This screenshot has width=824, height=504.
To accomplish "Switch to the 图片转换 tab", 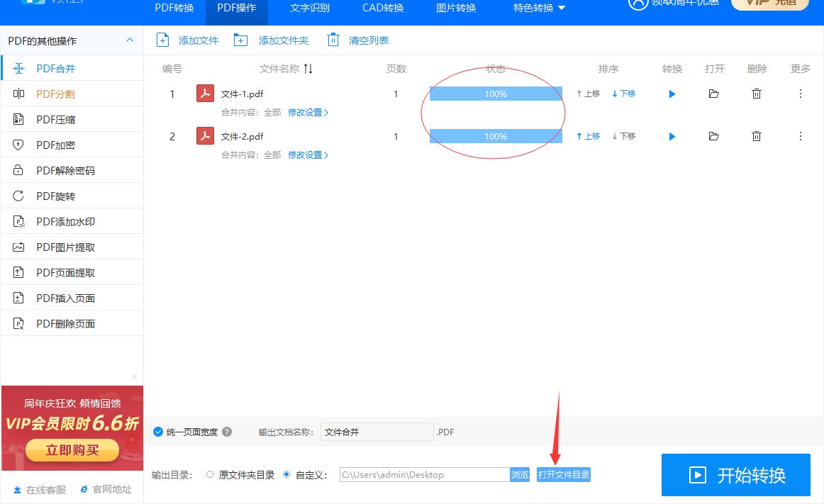I will tap(456, 8).
